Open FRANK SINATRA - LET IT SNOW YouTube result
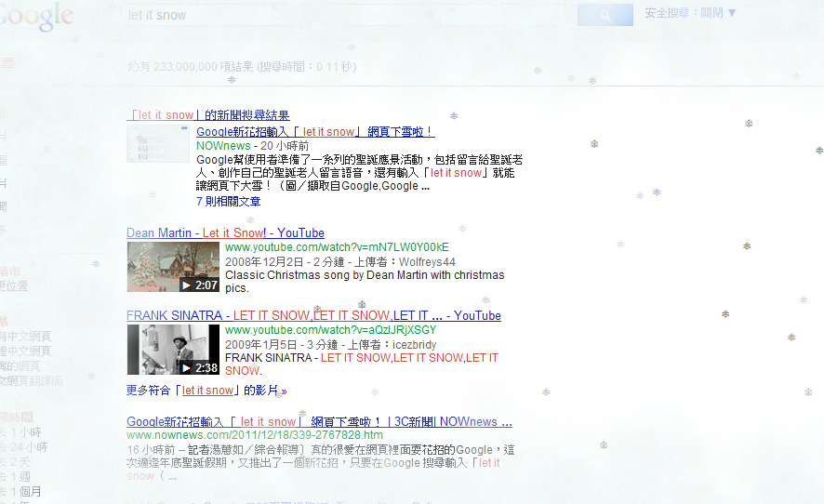Viewport: 824px width, 504px height. click(x=313, y=316)
